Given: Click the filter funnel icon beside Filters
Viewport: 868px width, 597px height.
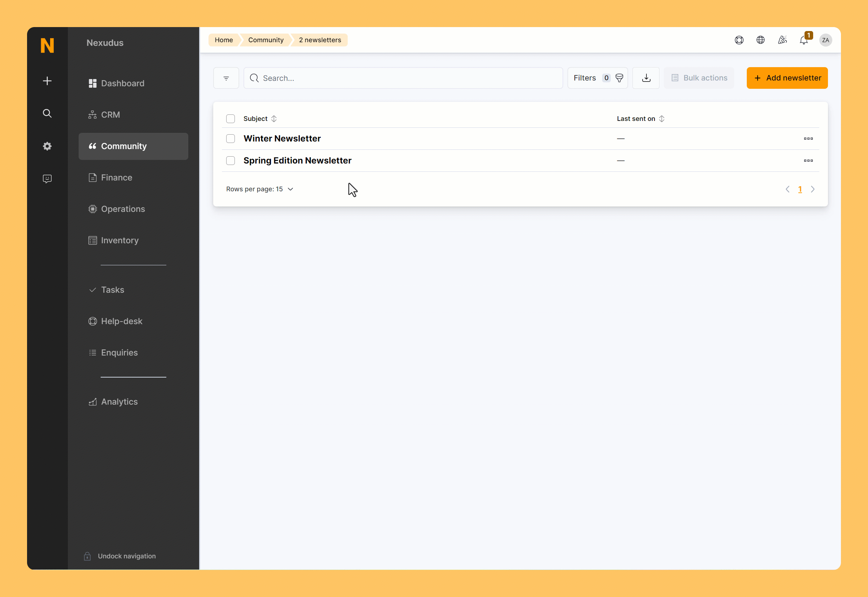Looking at the screenshot, I should (619, 78).
